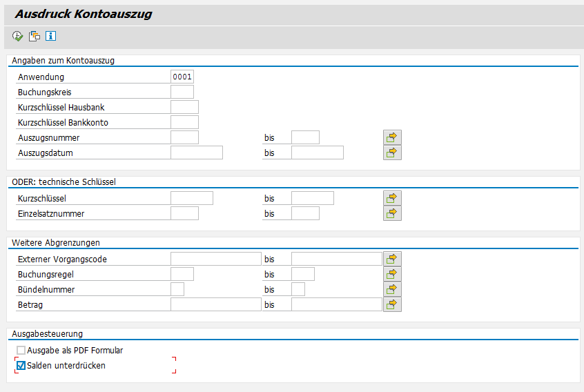Image resolution: width=584 pixels, height=392 pixels.
Task: Select the Kurzschlüssel Bankkonto input field
Action: 184,122
